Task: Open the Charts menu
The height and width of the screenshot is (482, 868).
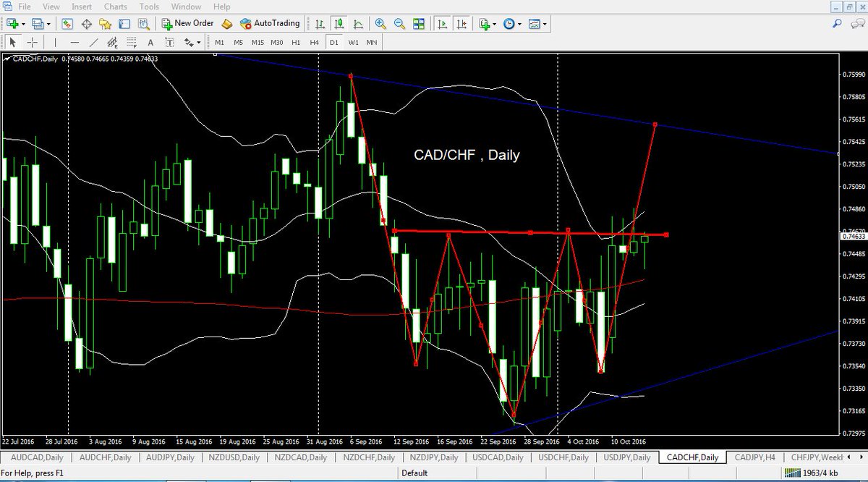Action: pyautogui.click(x=116, y=7)
